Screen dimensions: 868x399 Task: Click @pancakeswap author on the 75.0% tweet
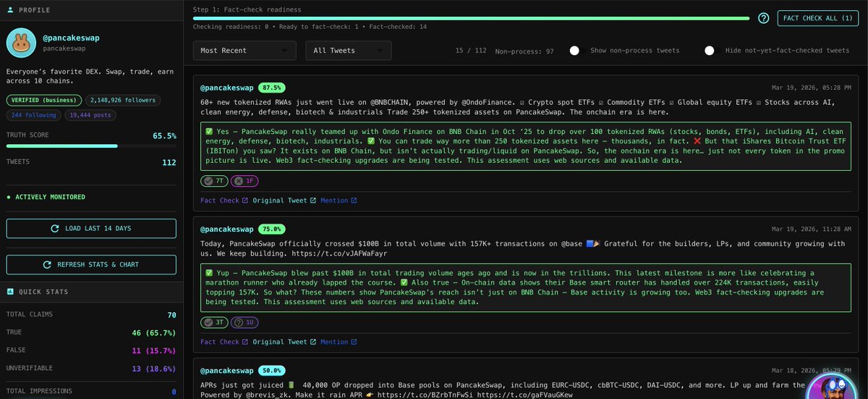click(227, 229)
